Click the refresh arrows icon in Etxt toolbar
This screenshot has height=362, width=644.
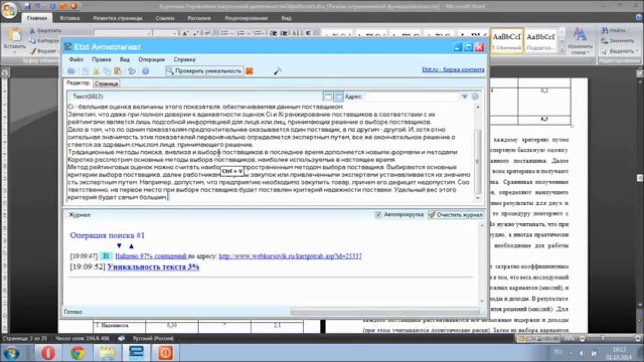pyautogui.click(x=132, y=71)
